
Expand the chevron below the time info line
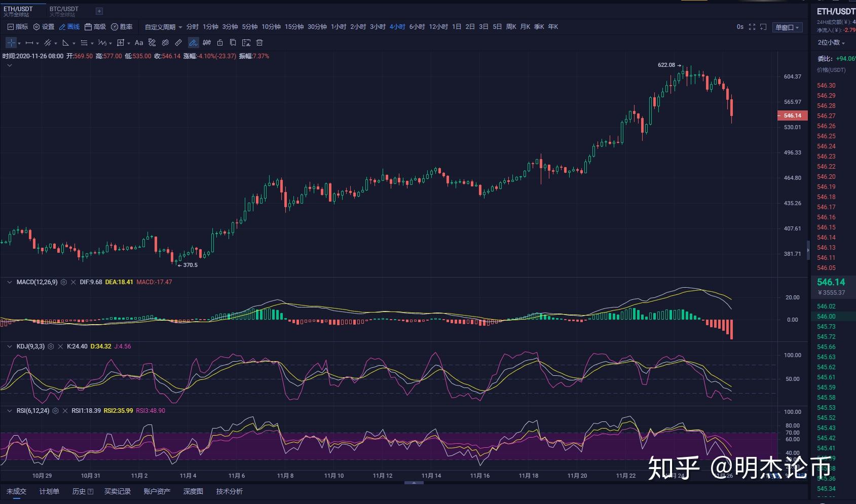(x=9, y=65)
